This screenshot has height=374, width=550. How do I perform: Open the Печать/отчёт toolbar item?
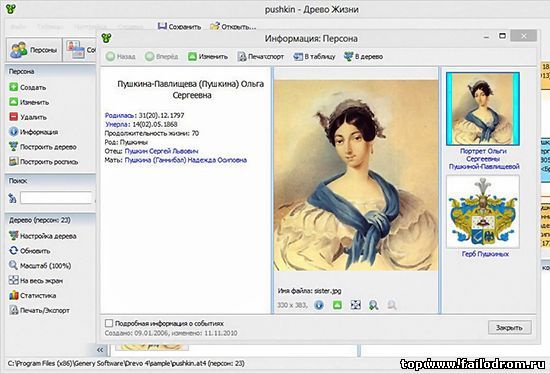(x=260, y=56)
